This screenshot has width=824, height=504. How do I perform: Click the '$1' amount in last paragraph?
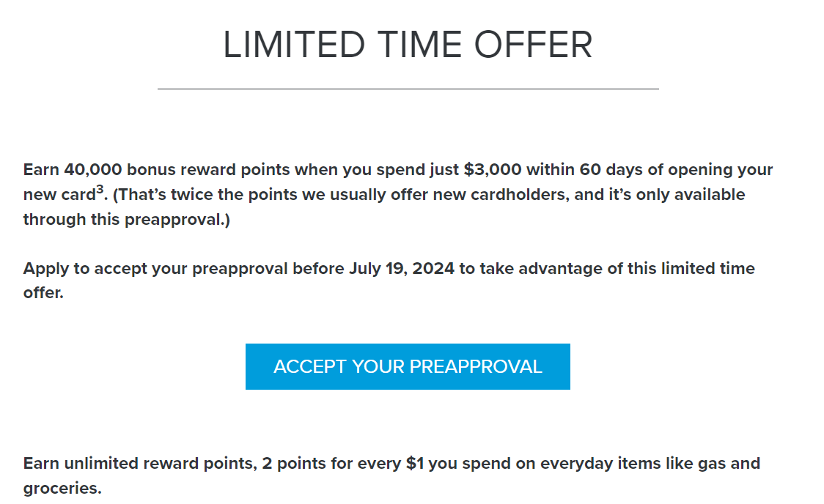[415, 464]
